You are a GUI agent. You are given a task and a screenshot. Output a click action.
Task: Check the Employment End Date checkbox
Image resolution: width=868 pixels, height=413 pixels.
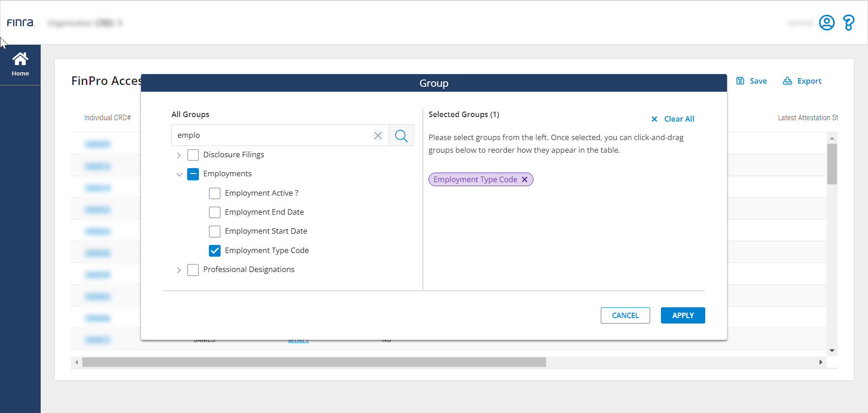(x=215, y=212)
